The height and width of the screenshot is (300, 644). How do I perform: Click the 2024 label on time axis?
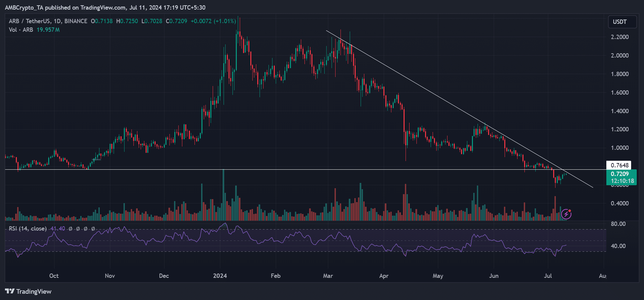pyautogui.click(x=220, y=276)
